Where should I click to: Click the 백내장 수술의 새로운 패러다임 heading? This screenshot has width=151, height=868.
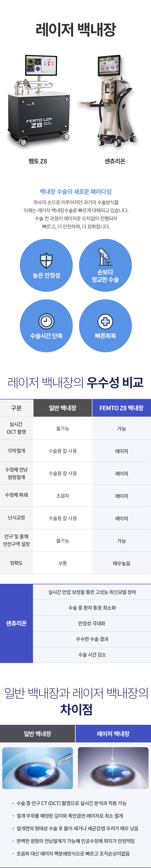pyautogui.click(x=76, y=192)
